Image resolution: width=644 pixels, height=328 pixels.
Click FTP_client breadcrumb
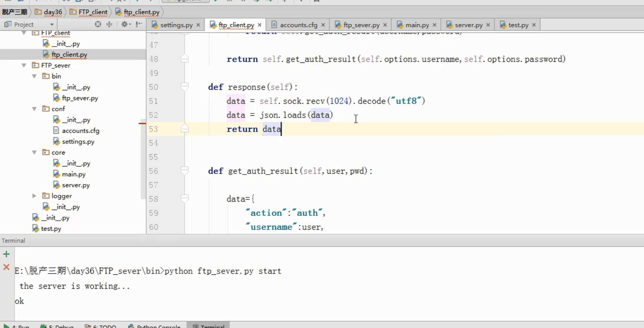(x=89, y=12)
